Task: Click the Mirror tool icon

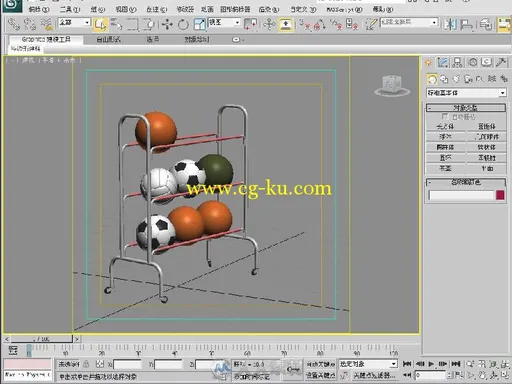Action: click(450, 25)
